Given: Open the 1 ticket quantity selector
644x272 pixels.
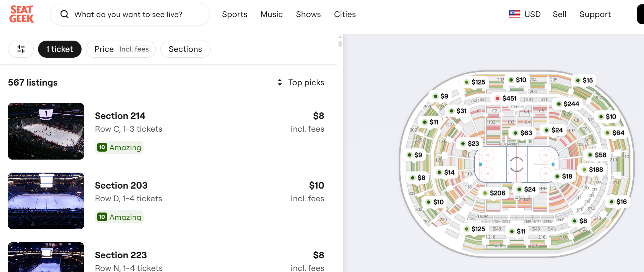Looking at the screenshot, I should point(60,49).
